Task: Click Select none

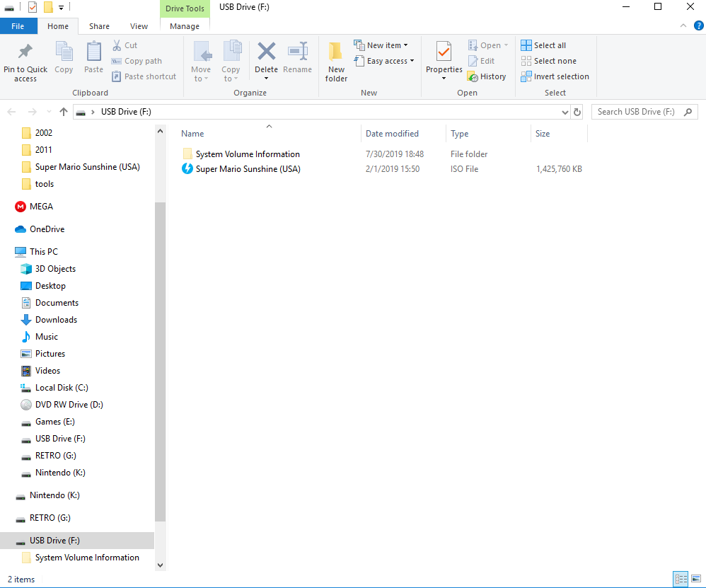Action: (548, 61)
